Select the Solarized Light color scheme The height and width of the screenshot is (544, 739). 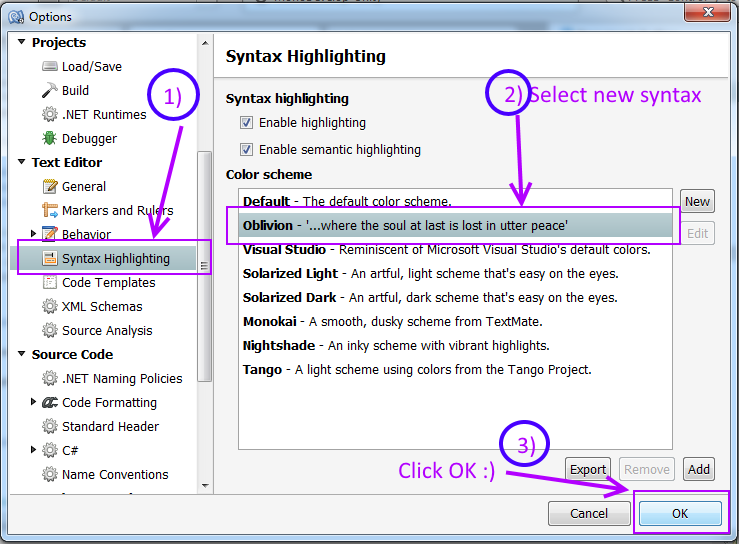pos(455,273)
